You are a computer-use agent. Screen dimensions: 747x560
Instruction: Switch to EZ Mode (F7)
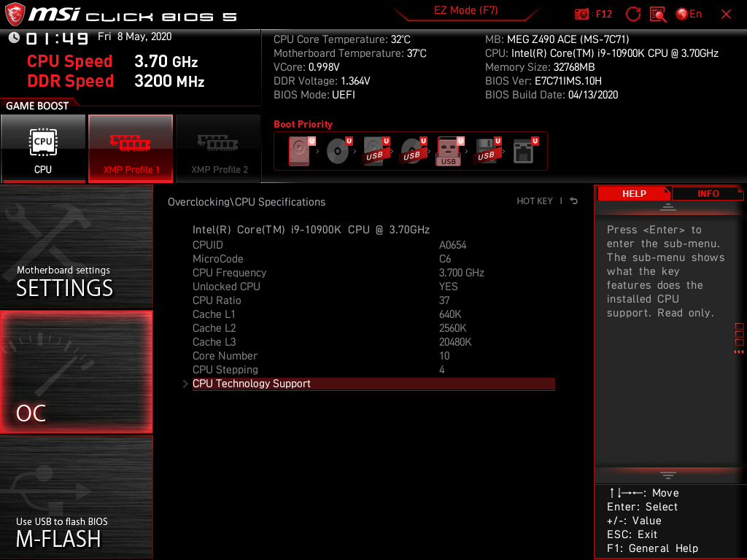[465, 10]
